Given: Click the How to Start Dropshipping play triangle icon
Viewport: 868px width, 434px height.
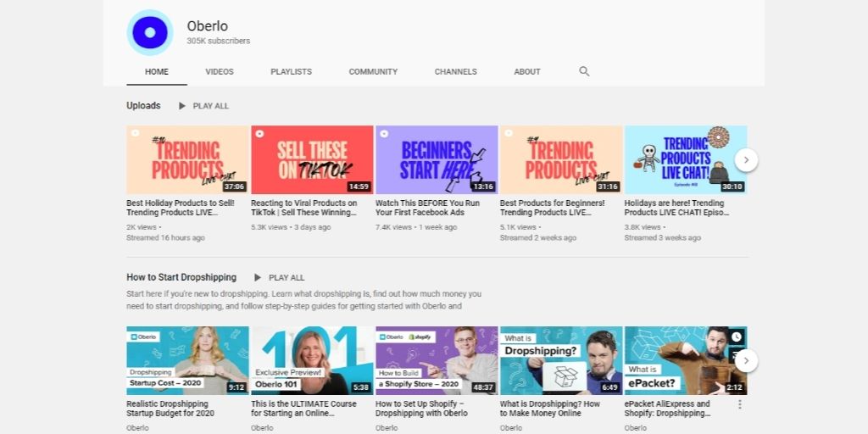Looking at the screenshot, I should [x=258, y=277].
